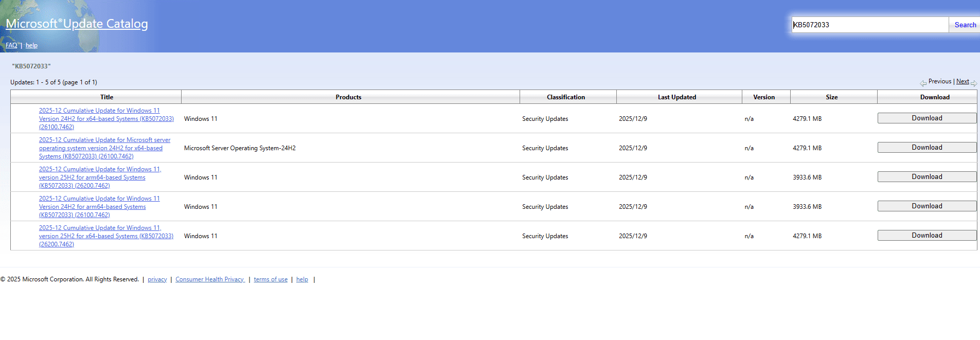Sort results by Last Updated column

point(677,97)
